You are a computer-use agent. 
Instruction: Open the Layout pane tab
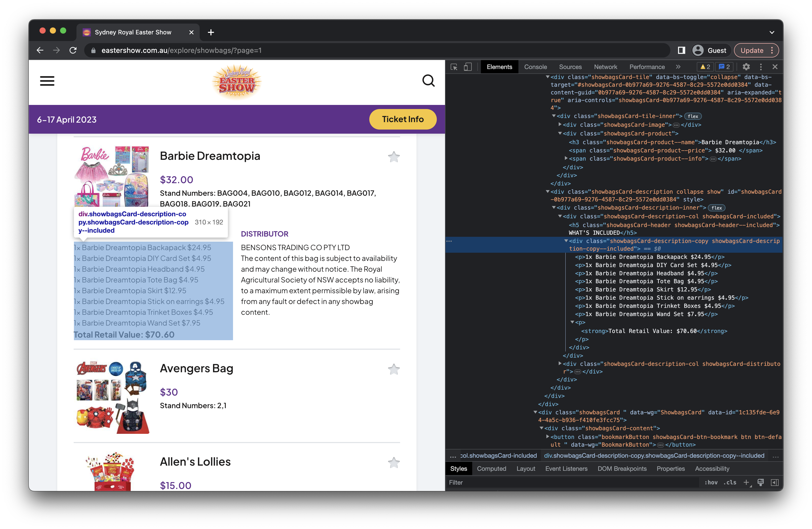(x=525, y=469)
